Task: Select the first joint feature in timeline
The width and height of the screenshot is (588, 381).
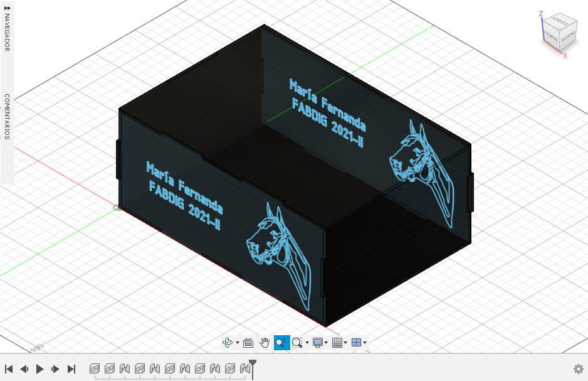Action: 125,368
